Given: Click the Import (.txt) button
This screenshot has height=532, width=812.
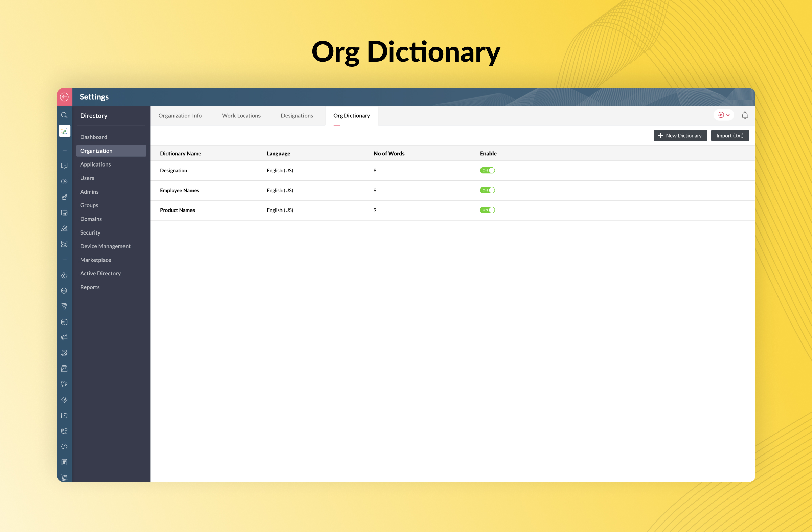Looking at the screenshot, I should point(730,135).
